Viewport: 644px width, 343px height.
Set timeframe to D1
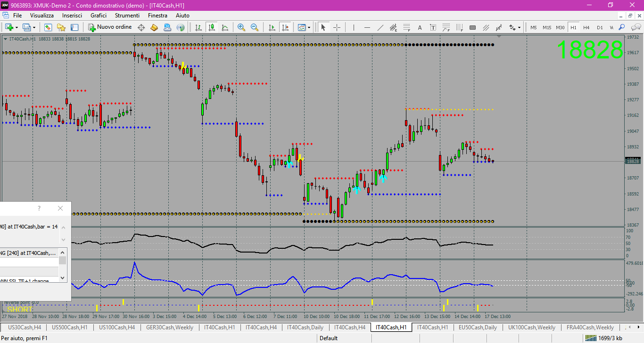pos(600,27)
